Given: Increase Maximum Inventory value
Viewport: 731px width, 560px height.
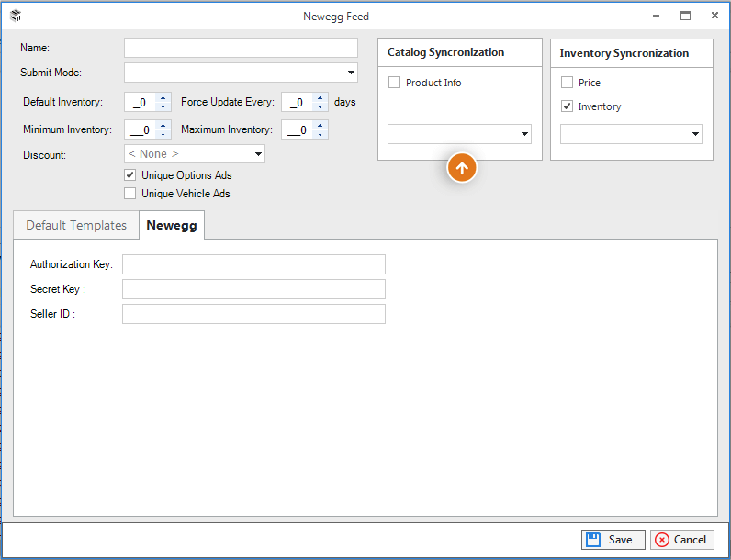Looking at the screenshot, I should (321, 125).
